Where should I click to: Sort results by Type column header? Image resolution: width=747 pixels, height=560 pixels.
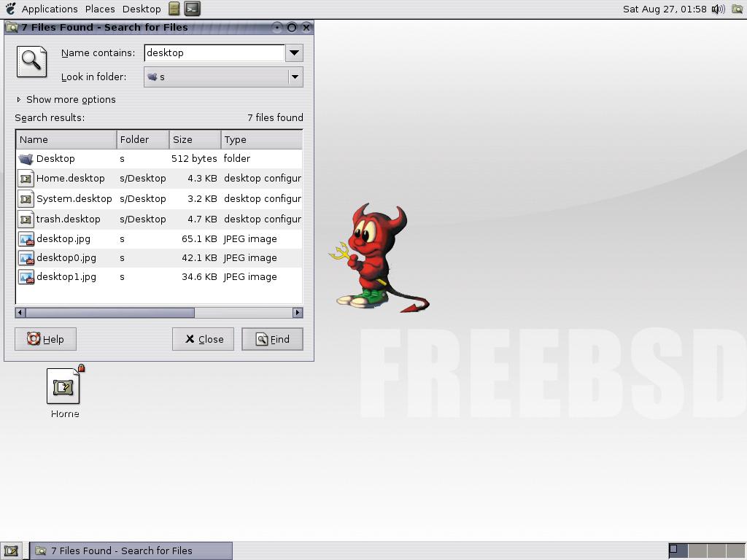(262, 139)
